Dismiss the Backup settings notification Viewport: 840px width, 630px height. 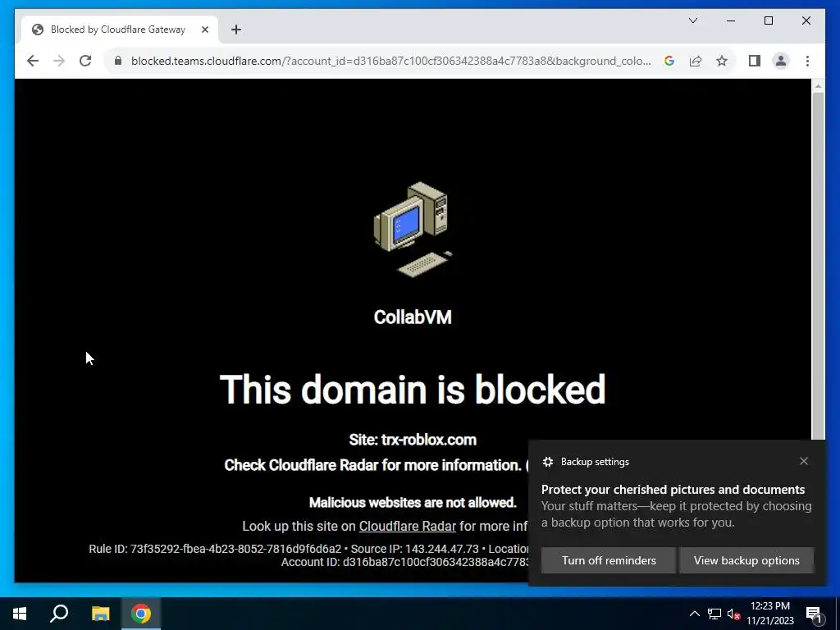(804, 461)
